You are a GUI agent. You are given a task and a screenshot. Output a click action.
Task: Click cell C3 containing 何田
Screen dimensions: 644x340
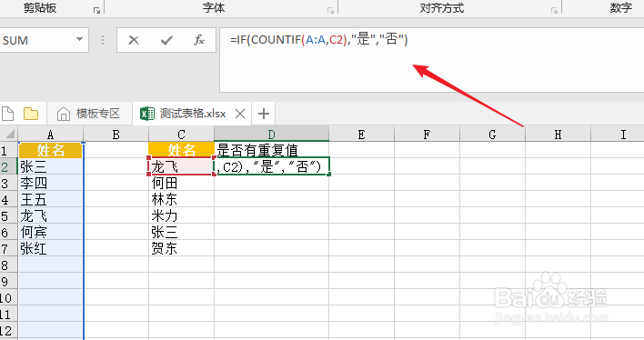[181, 183]
